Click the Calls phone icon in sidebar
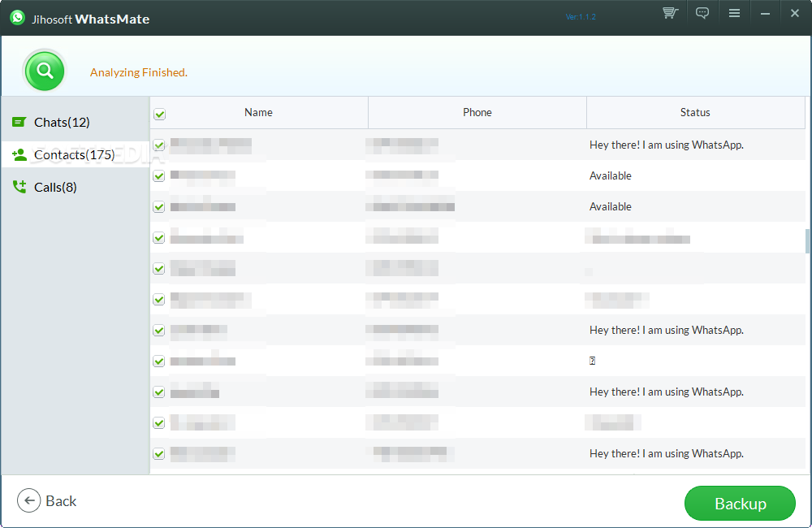Screen dimensions: 812x528 point(19,187)
